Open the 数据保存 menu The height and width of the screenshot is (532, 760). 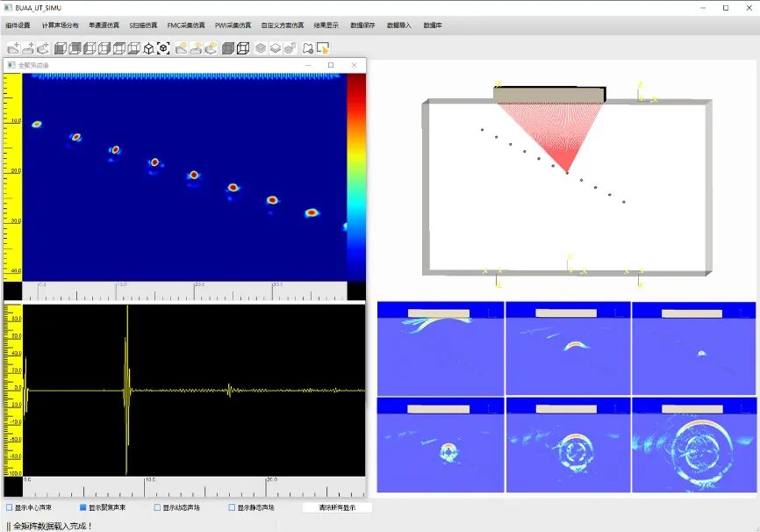click(x=362, y=25)
